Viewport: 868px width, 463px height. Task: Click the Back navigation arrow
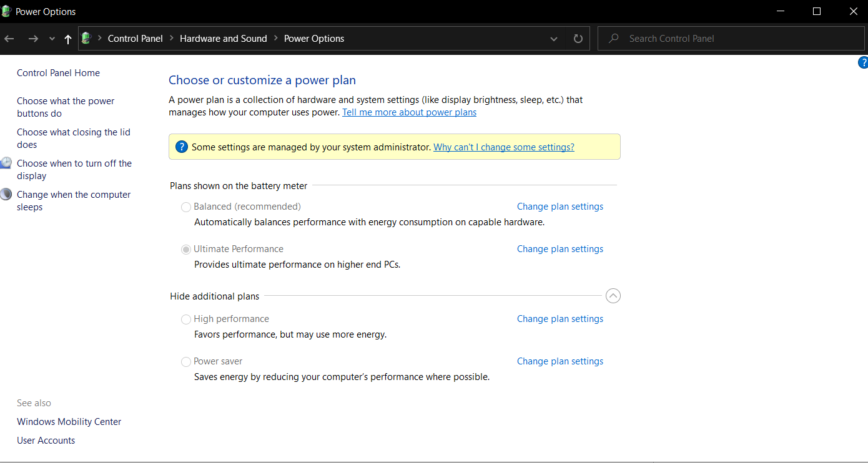point(9,39)
